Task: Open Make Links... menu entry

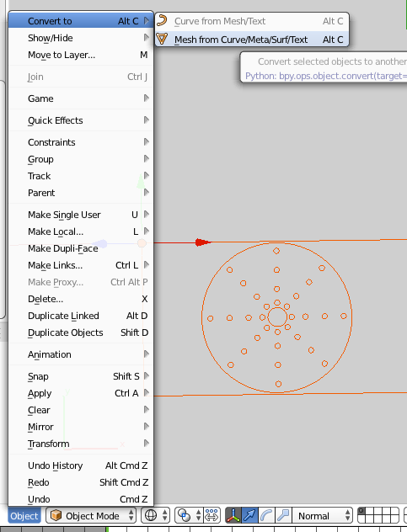Action: (81, 265)
